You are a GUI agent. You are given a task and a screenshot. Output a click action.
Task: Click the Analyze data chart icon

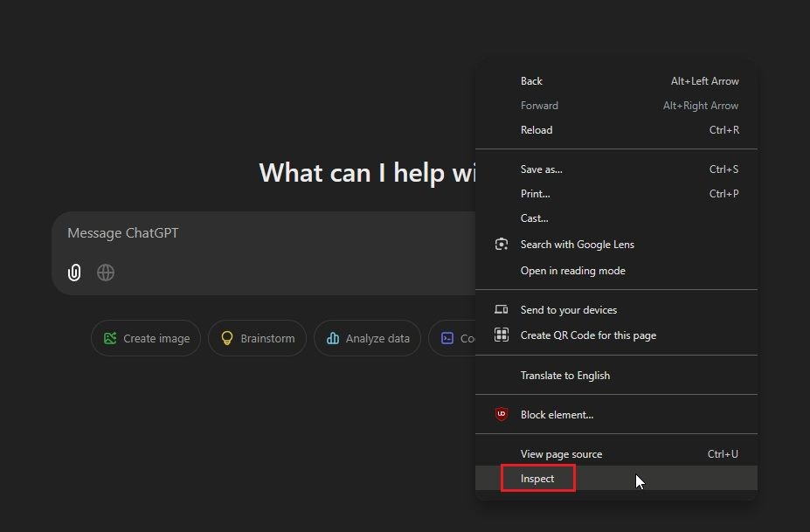pyautogui.click(x=333, y=338)
